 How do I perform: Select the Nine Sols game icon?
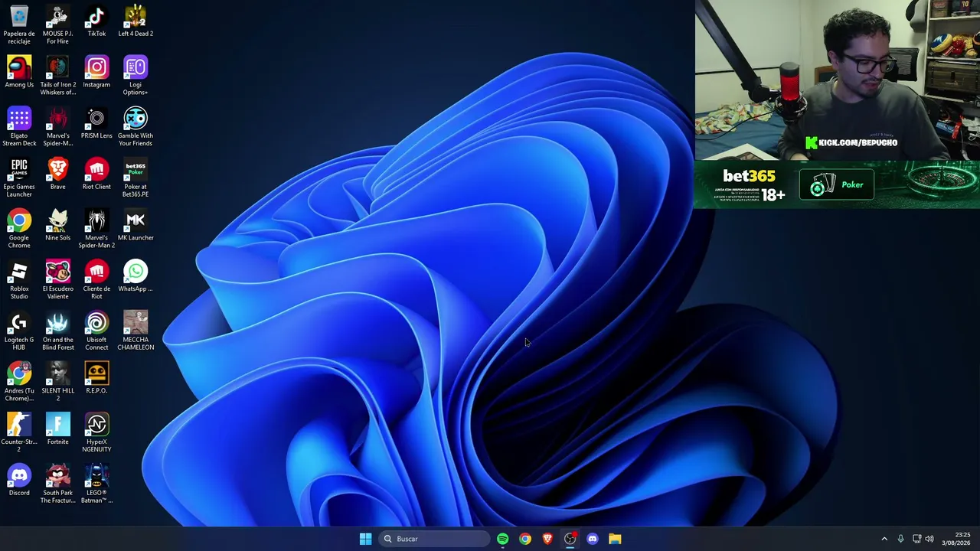(57, 226)
